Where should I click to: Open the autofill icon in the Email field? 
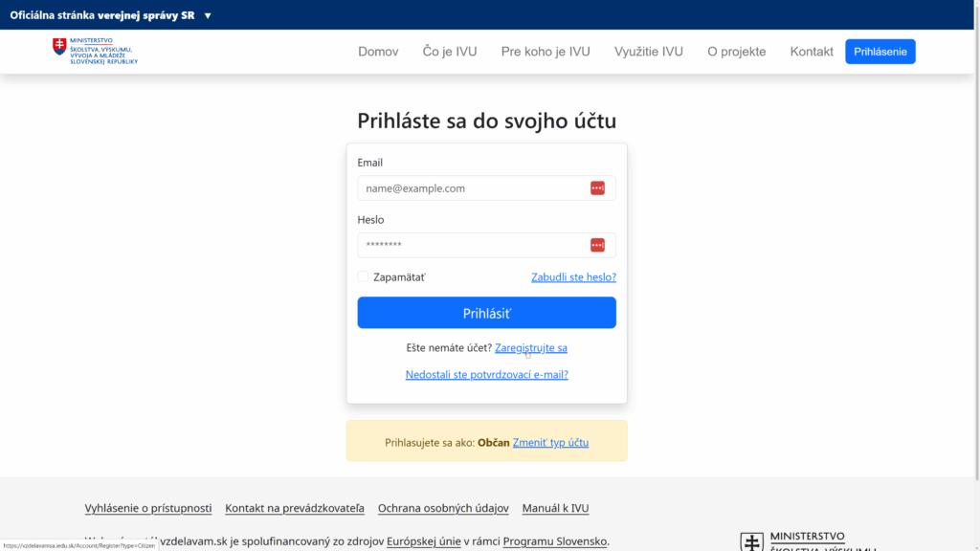[597, 187]
